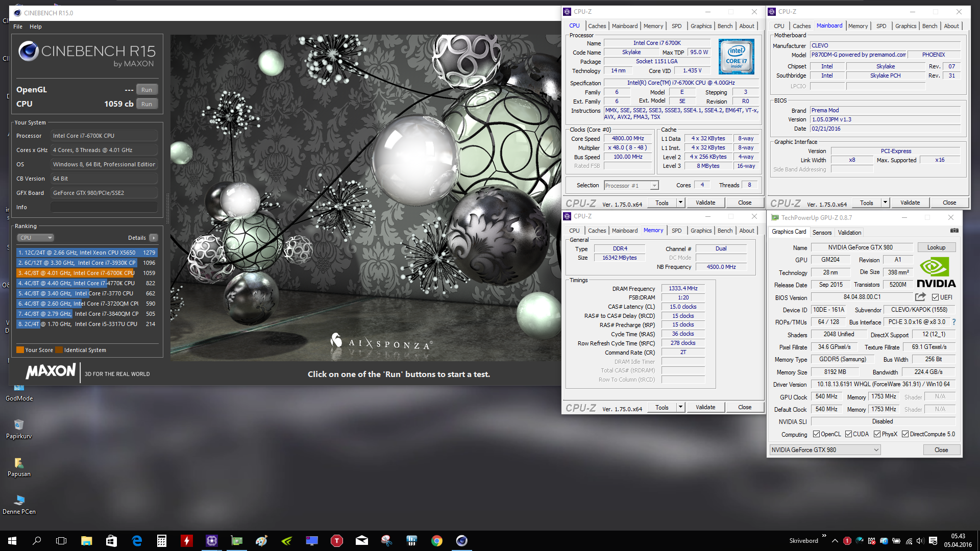Image resolution: width=980 pixels, height=551 pixels.
Task: Open the Cinebench File menu
Action: point(18,27)
